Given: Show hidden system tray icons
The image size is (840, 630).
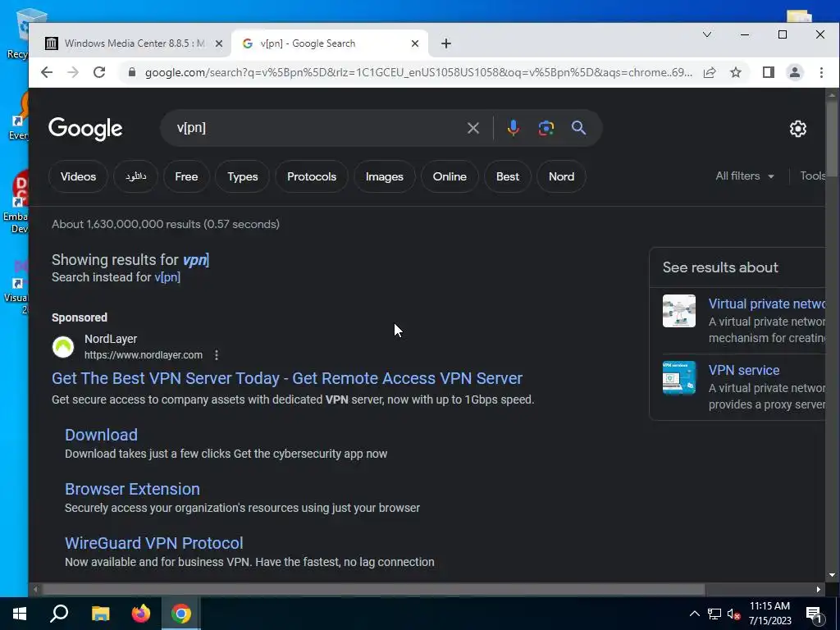Looking at the screenshot, I should pos(694,614).
